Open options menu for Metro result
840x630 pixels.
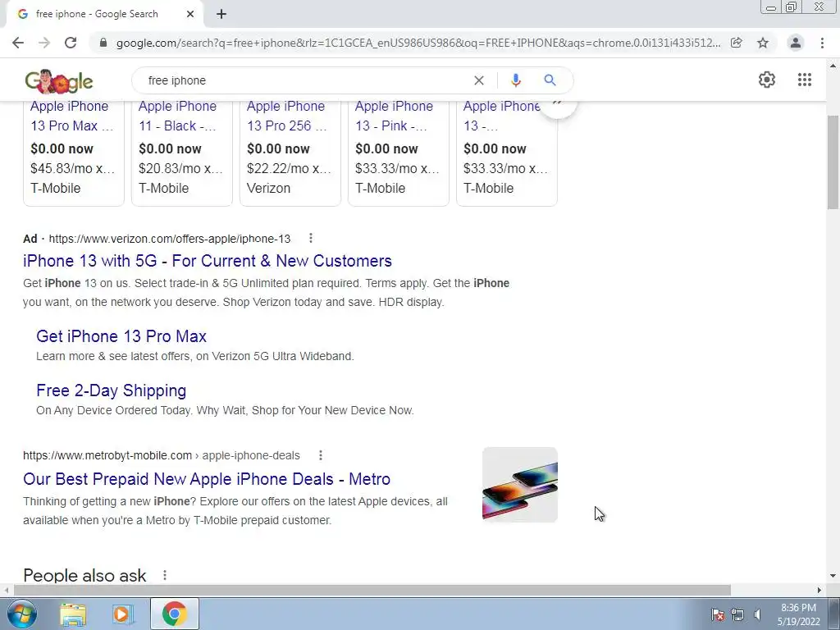pos(321,455)
